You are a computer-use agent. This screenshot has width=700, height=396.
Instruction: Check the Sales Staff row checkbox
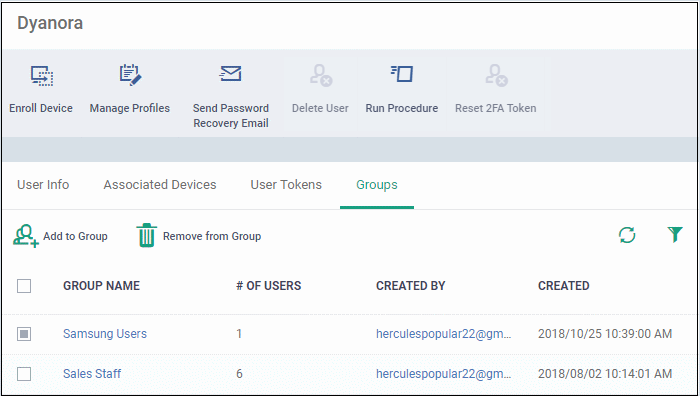click(x=24, y=374)
